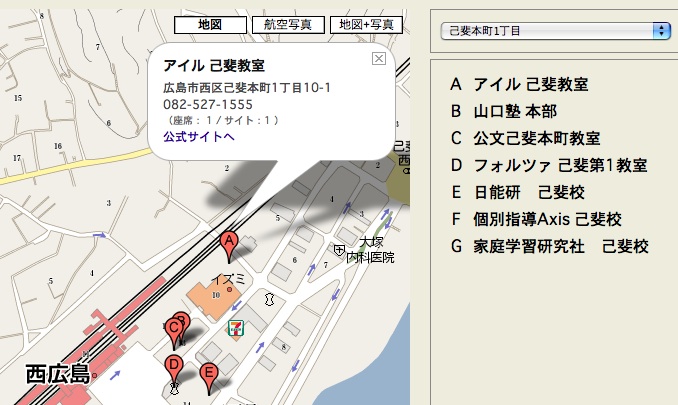The width and height of the screenshot is (678, 405).
Task: Click the イズミ store marker dot
Action: point(229,289)
